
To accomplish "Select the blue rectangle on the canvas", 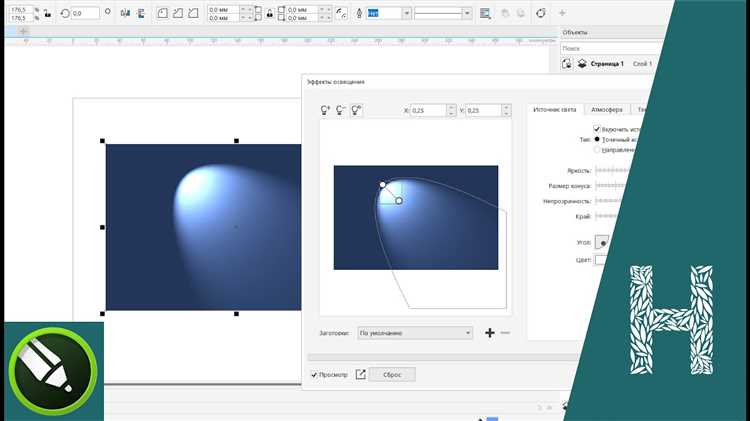I will click(203, 227).
